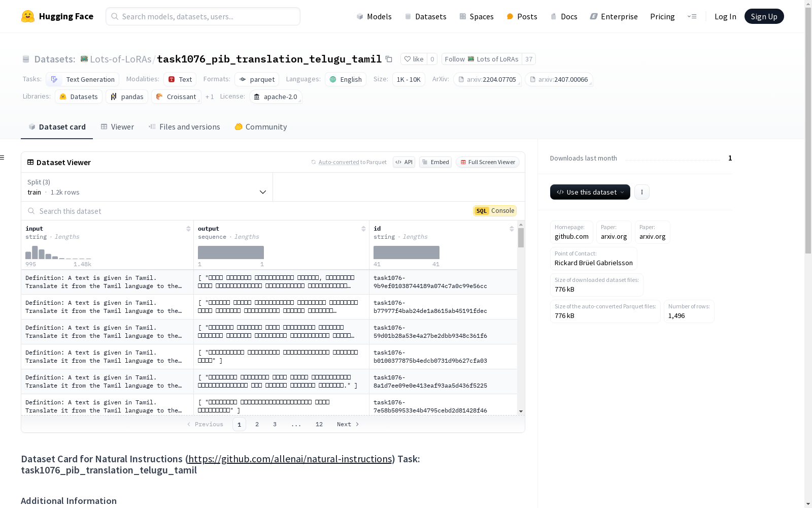Follow the Lots of LoRAs organization
This screenshot has width=812, height=508.
(482, 59)
